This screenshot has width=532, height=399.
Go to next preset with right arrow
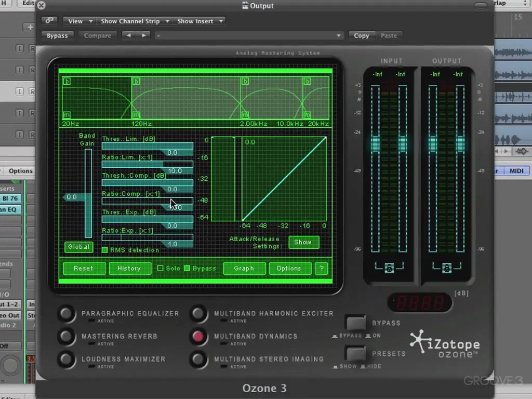143,35
